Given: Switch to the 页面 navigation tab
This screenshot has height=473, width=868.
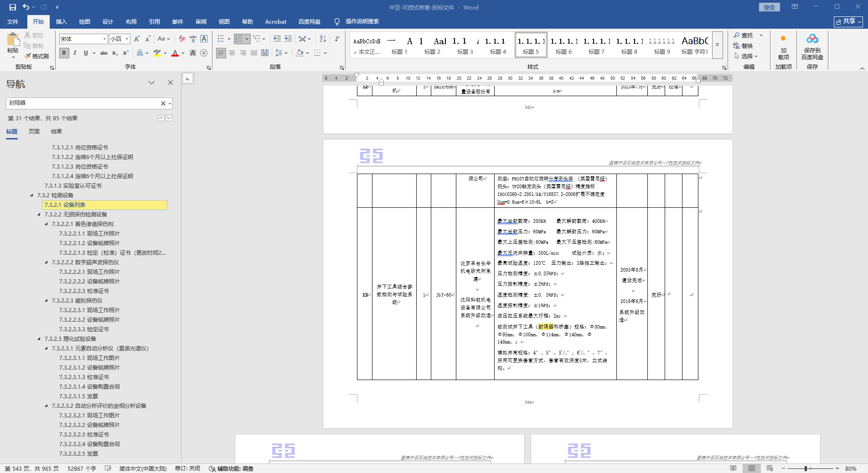Looking at the screenshot, I should 34,132.
